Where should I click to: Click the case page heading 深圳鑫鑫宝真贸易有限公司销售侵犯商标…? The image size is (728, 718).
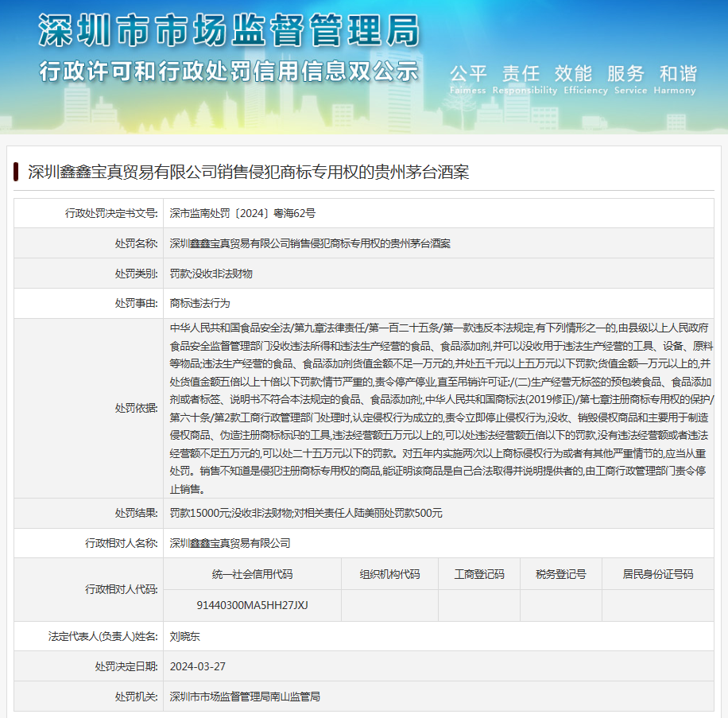(249, 173)
